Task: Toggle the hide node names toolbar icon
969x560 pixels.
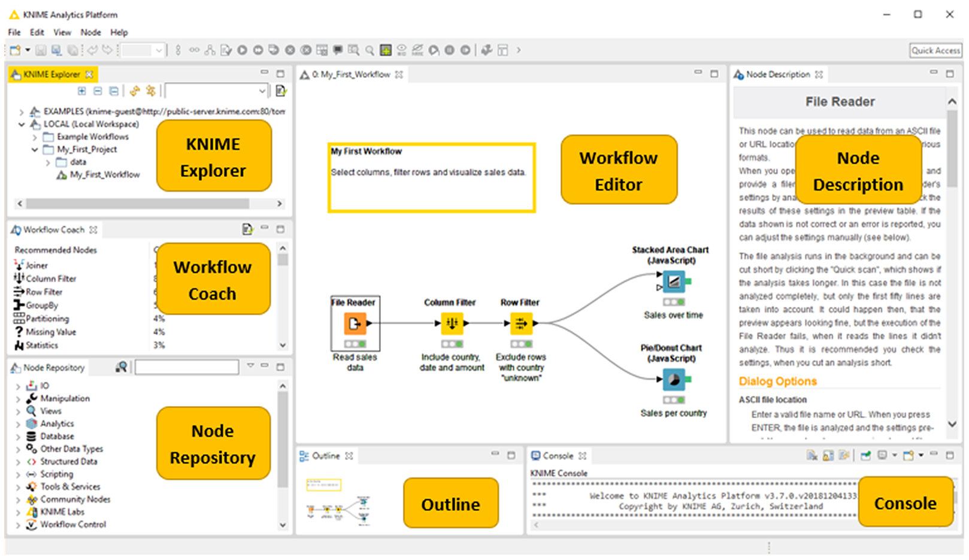Action: tap(417, 50)
